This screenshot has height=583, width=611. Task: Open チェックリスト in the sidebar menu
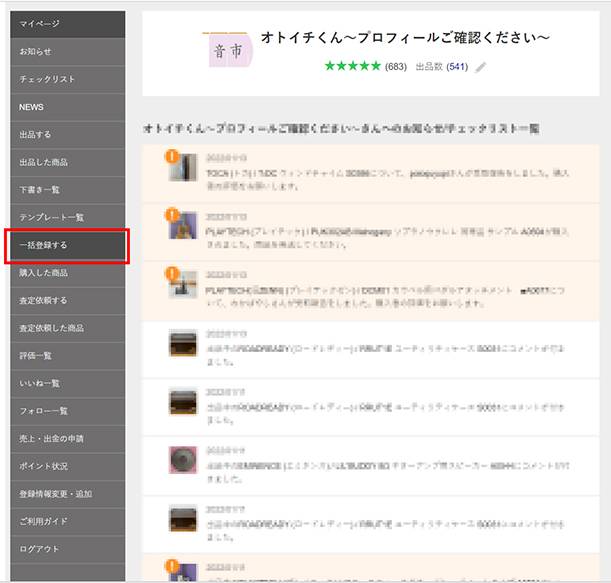coord(66,79)
